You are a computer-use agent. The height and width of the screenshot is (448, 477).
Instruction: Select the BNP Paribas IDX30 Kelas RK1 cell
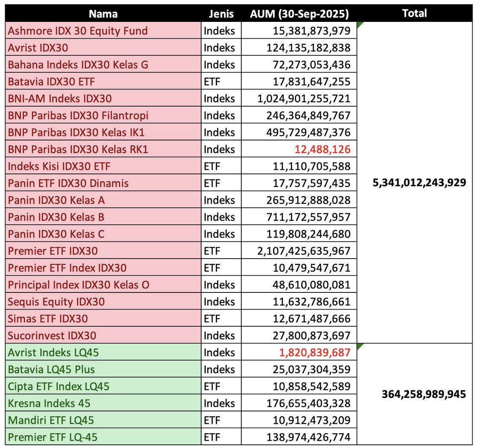(103, 149)
